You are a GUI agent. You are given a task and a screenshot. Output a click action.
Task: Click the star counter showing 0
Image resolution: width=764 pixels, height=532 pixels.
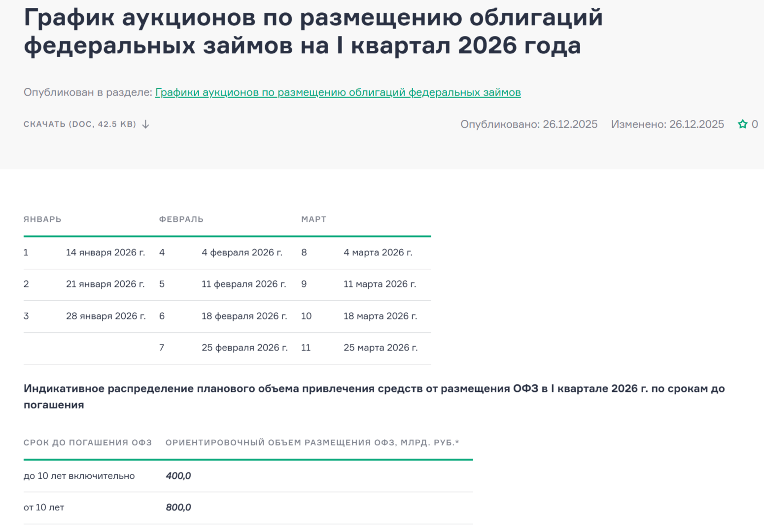click(x=755, y=124)
